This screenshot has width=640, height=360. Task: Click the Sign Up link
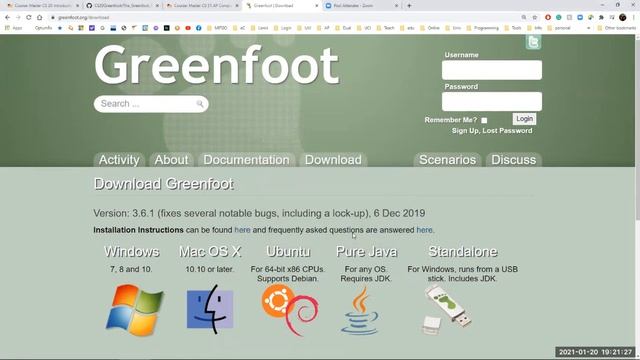click(x=465, y=131)
